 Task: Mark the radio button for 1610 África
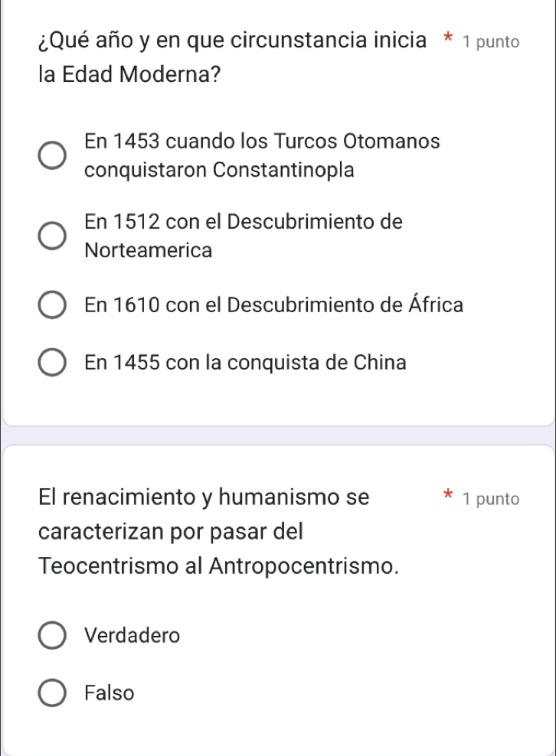click(x=52, y=305)
